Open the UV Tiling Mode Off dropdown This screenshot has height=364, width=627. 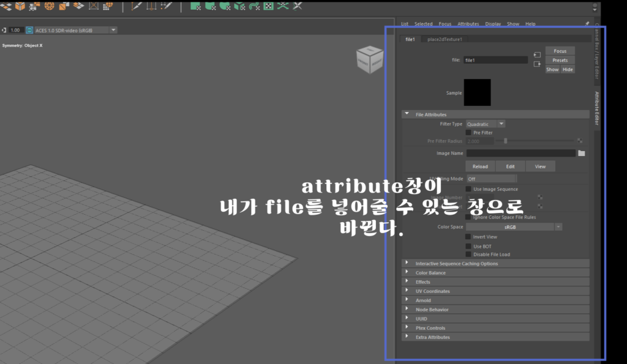tap(492, 179)
